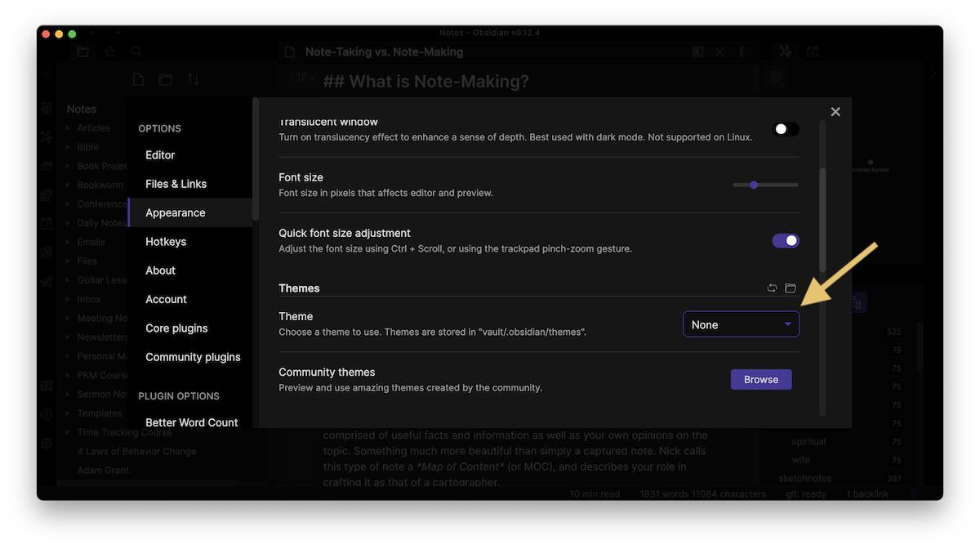Reload themes using the refresh icon
This screenshot has width=980, height=549.
click(772, 288)
